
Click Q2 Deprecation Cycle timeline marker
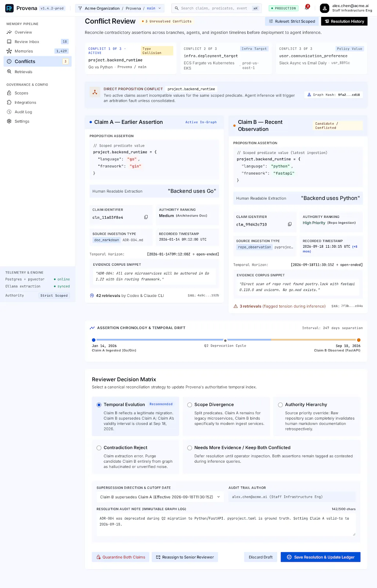225,340
